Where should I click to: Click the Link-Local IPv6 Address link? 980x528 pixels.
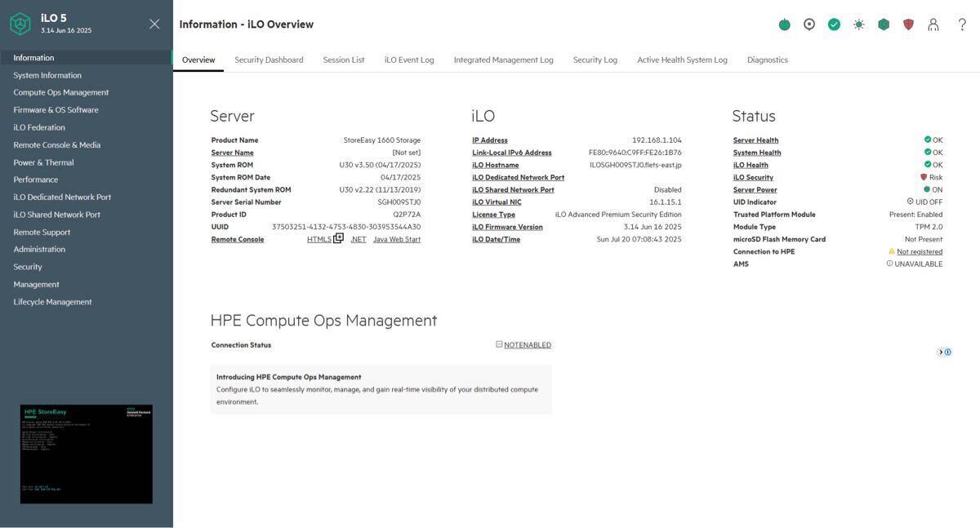512,153
